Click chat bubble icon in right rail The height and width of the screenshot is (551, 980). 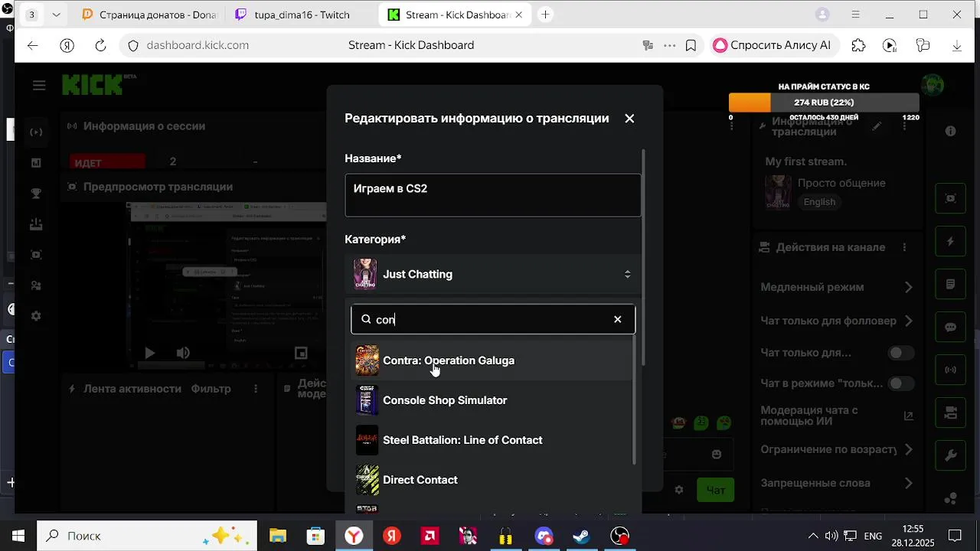click(950, 327)
